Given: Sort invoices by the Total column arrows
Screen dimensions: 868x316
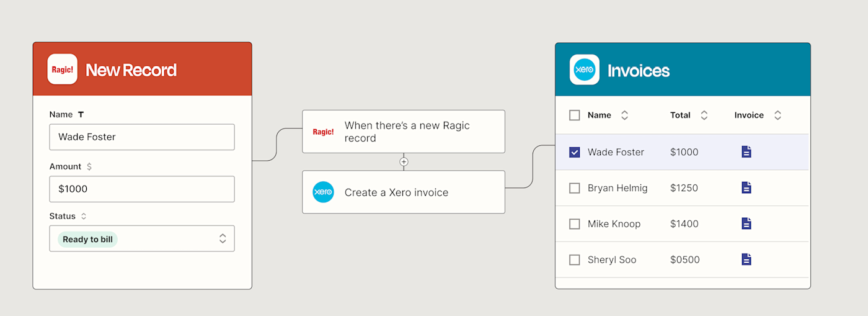Looking at the screenshot, I should pyautogui.click(x=704, y=115).
